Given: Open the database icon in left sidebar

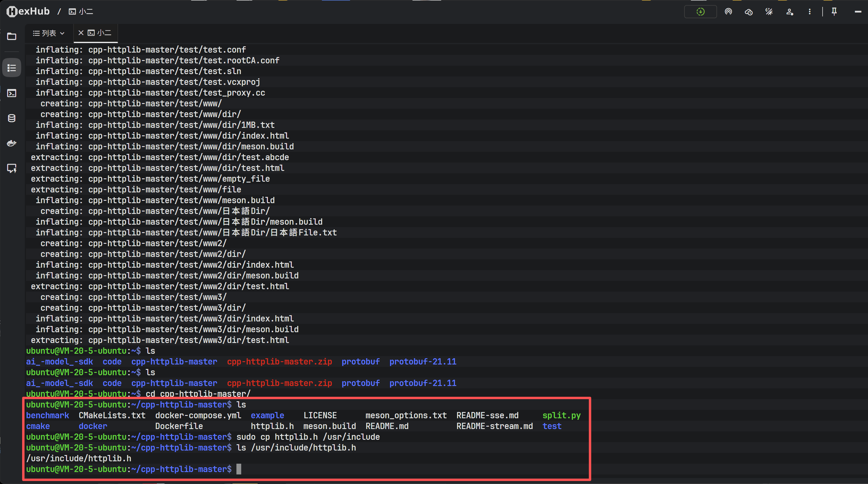Looking at the screenshot, I should (12, 118).
